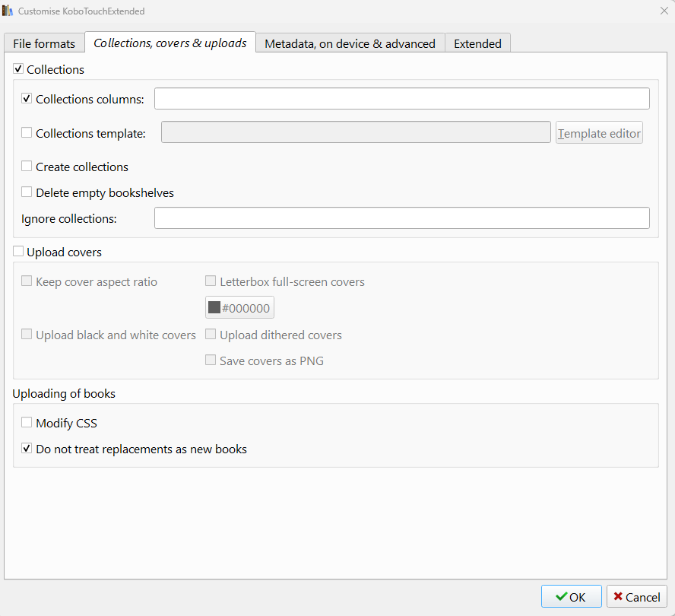Focus the Ignore collections input field
675x616 pixels.
(402, 218)
